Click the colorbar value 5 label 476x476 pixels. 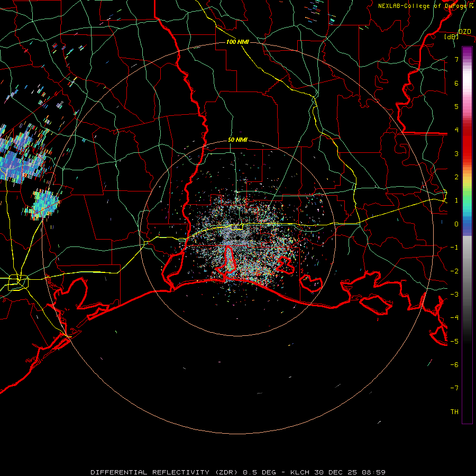pos(456,106)
